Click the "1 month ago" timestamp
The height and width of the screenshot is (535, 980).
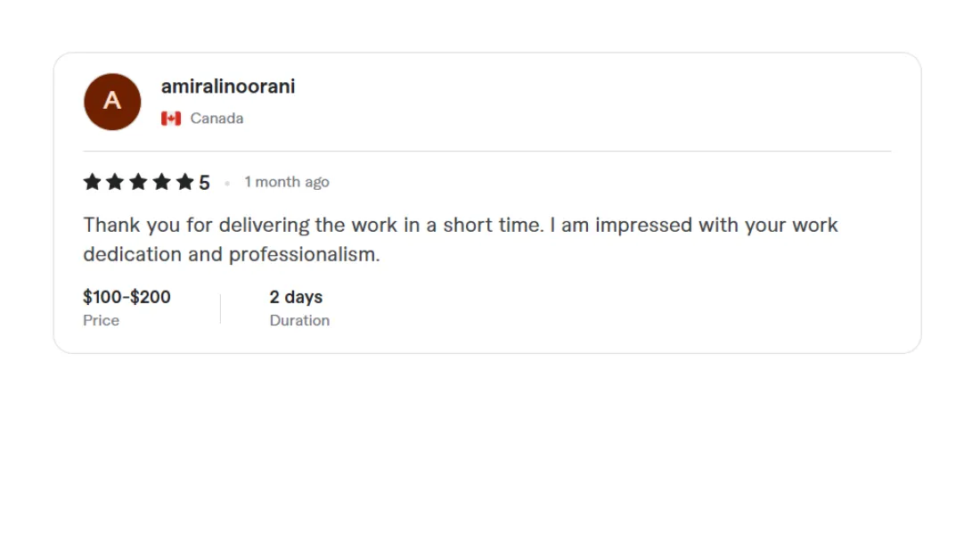pos(287,182)
